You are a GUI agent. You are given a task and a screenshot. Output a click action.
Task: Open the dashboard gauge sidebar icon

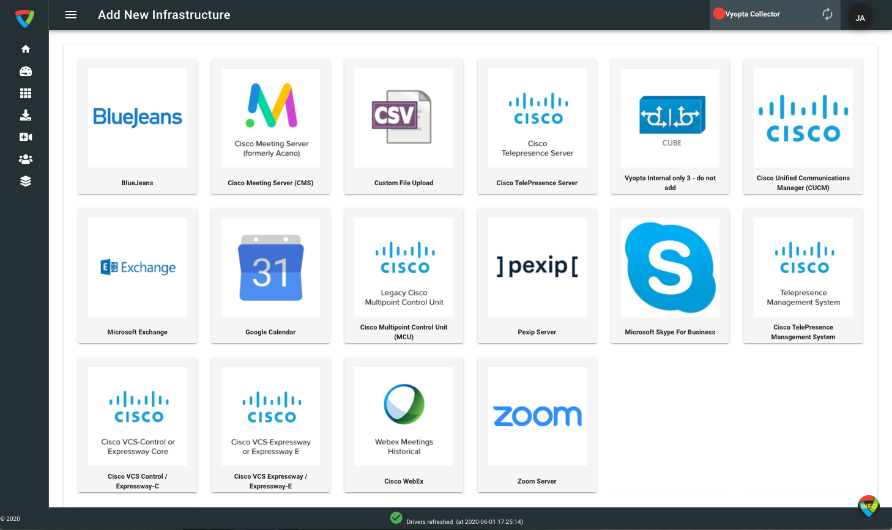[x=25, y=71]
